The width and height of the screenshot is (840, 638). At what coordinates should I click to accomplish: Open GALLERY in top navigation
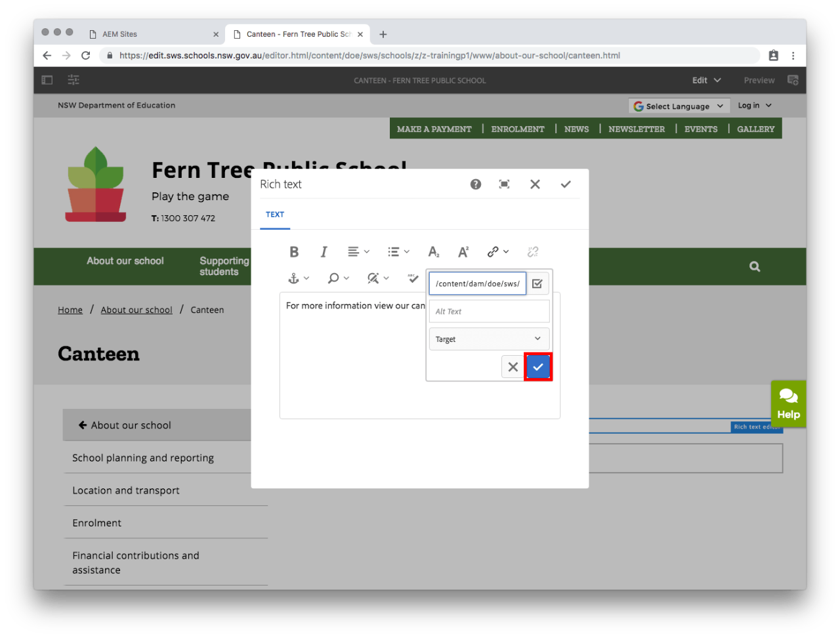point(755,129)
